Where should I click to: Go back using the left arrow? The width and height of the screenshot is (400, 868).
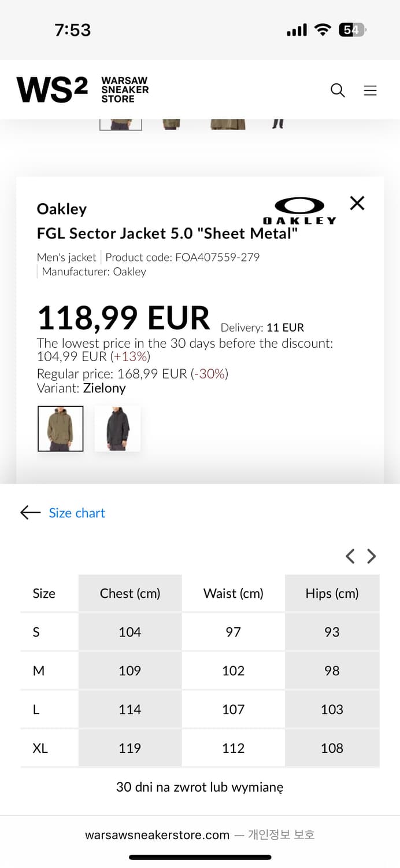coord(30,513)
